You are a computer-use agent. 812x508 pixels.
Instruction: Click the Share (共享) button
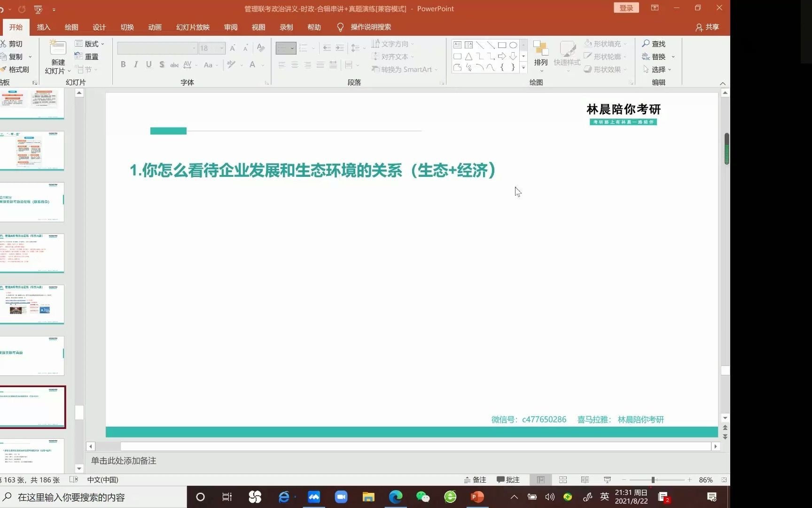tap(707, 27)
